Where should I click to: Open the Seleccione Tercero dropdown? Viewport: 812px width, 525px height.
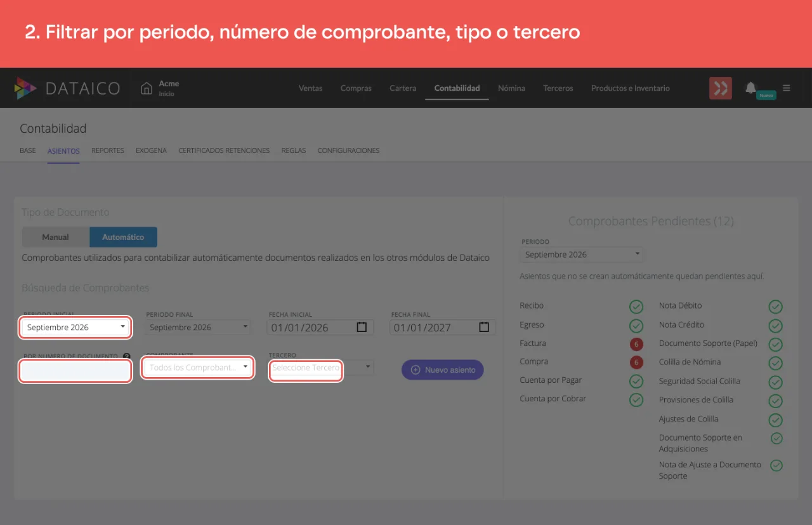tap(322, 368)
